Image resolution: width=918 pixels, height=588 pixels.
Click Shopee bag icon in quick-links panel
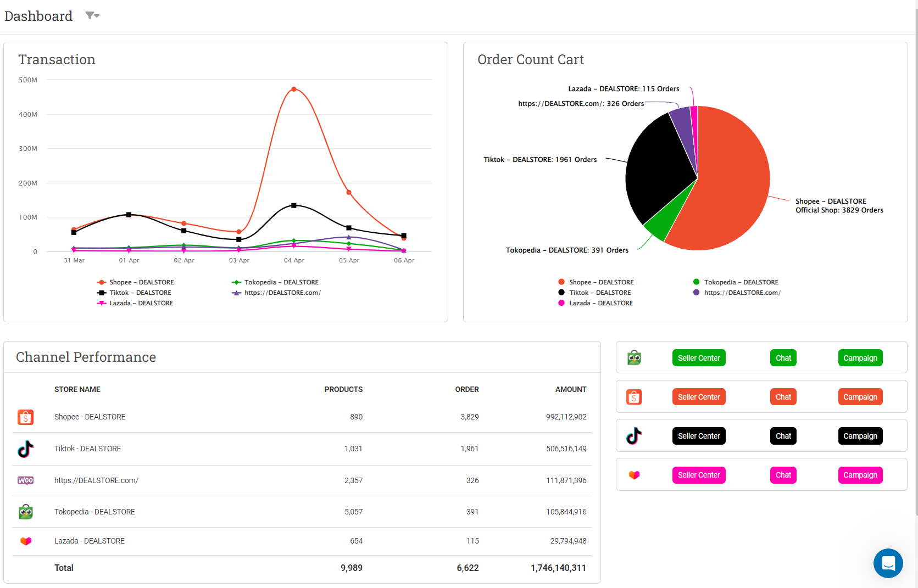(x=634, y=397)
